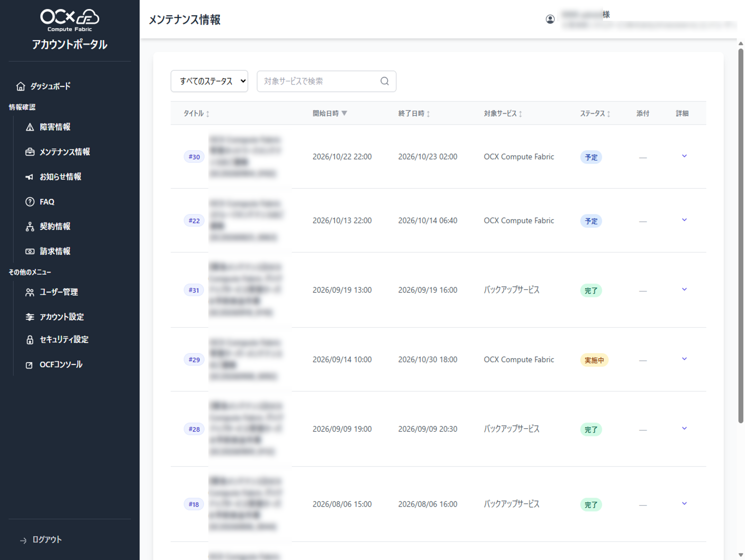
Task: Click the #30 ID badge
Action: 194,157
